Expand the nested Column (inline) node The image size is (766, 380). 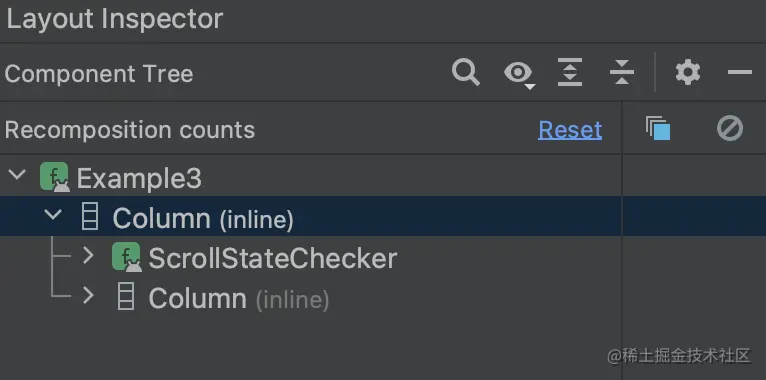[88, 296]
